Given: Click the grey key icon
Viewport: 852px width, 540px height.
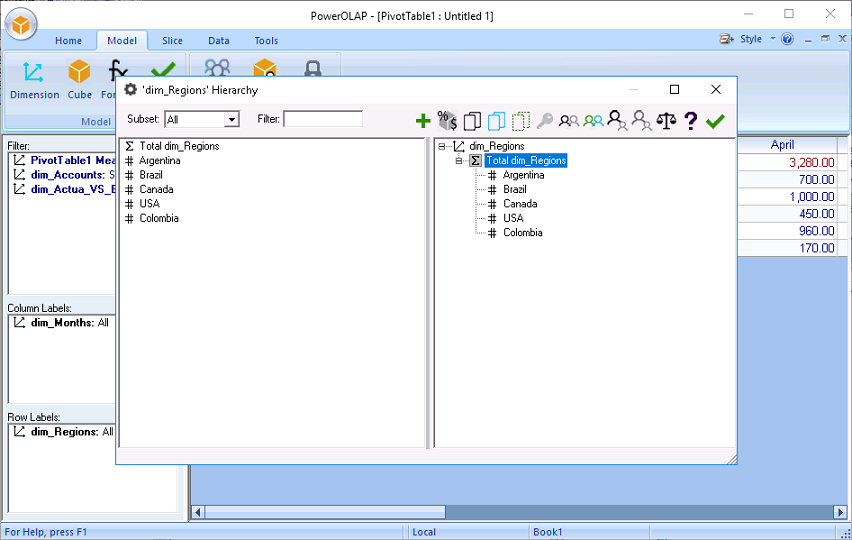Looking at the screenshot, I should [544, 121].
